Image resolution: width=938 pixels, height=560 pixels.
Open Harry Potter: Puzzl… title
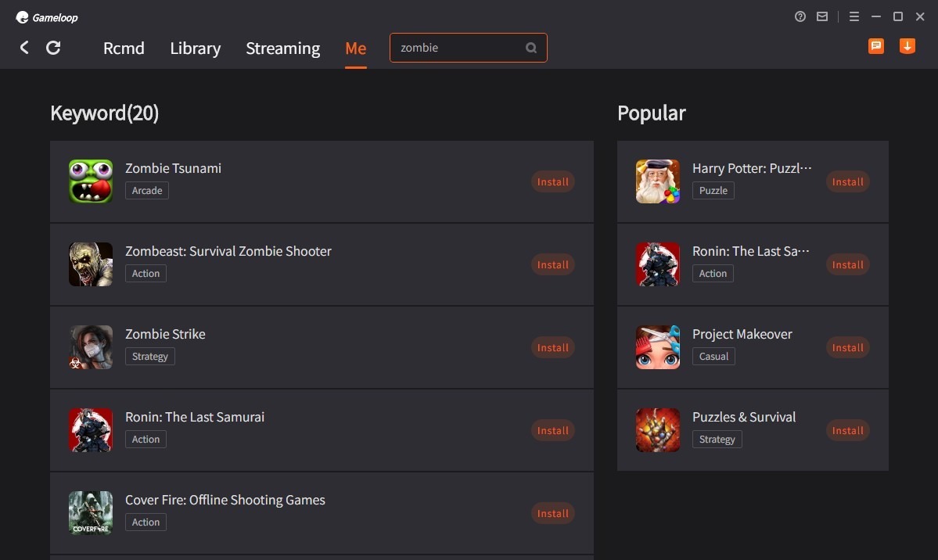point(752,168)
